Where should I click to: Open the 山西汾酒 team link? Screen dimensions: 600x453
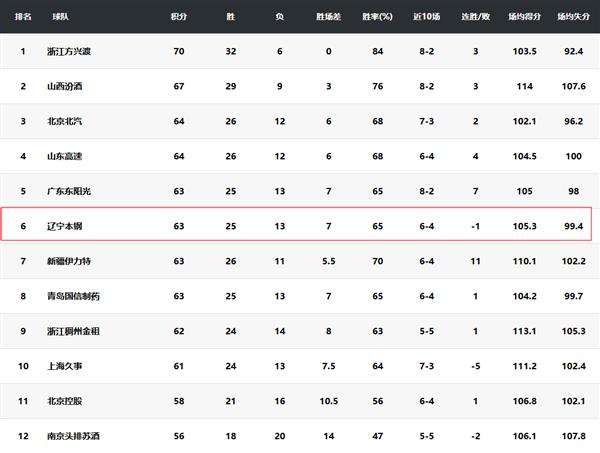coord(62,86)
